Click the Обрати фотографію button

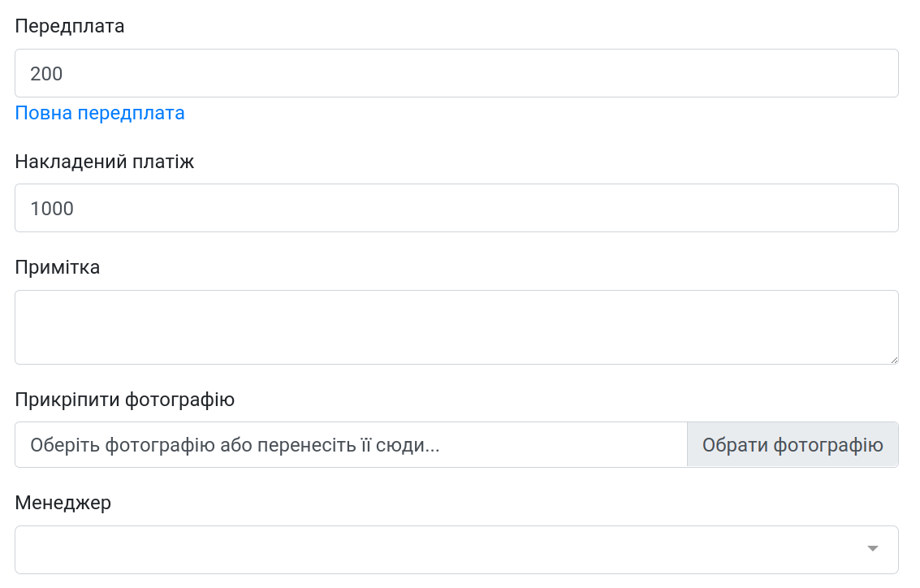point(793,445)
